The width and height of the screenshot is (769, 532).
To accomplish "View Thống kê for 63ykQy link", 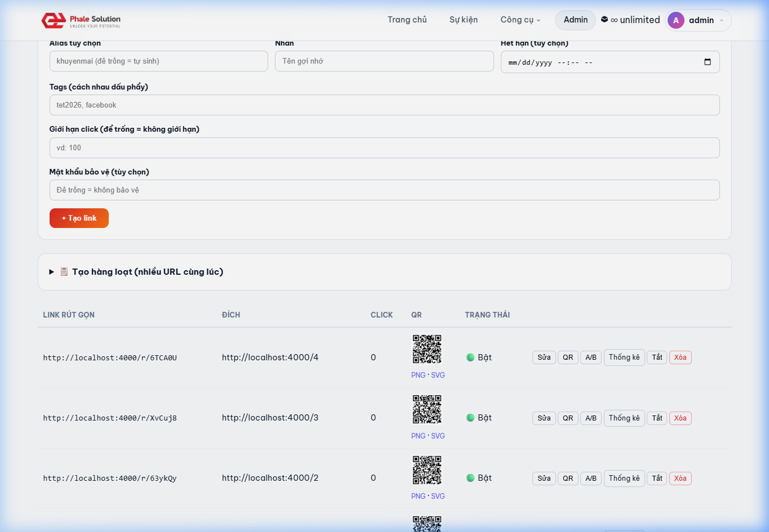I will click(x=624, y=479).
